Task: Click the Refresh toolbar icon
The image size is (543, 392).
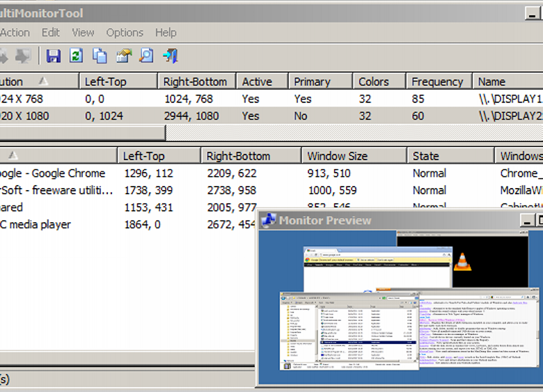Action: tap(76, 56)
